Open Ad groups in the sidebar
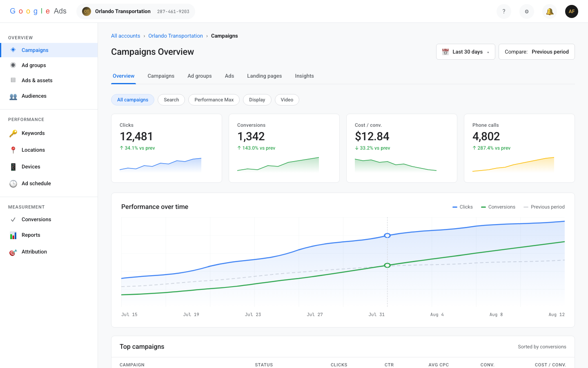This screenshot has height=368, width=588. (49, 65)
